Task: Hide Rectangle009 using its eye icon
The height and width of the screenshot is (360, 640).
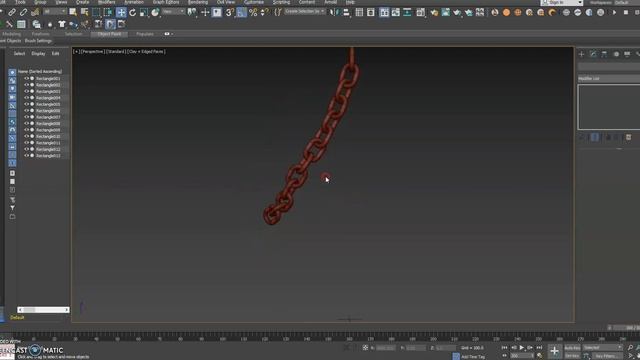Action: pyautogui.click(x=26, y=130)
